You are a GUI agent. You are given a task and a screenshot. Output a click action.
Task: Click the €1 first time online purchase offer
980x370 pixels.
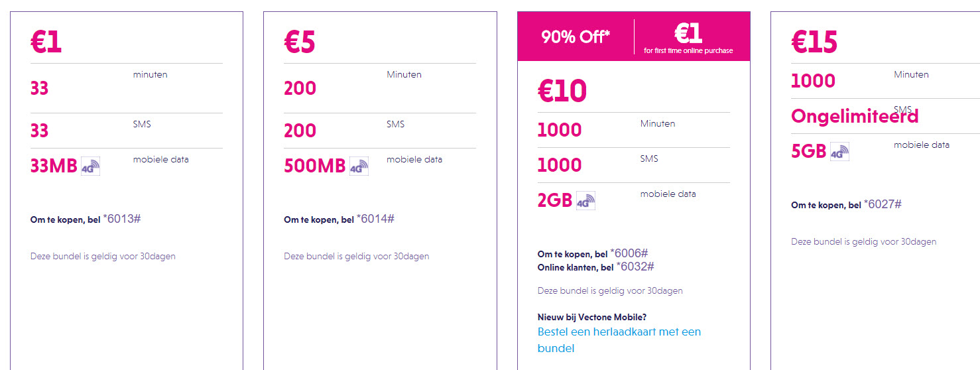pos(688,37)
